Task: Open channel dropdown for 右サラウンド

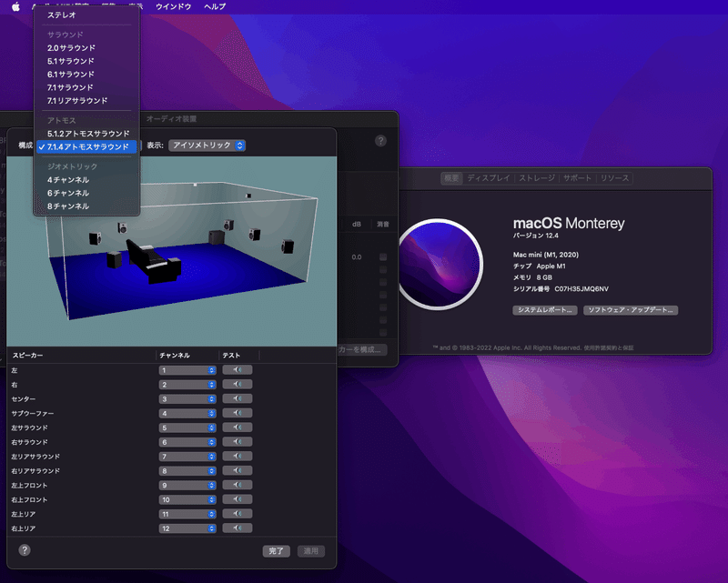Action: coord(187,442)
